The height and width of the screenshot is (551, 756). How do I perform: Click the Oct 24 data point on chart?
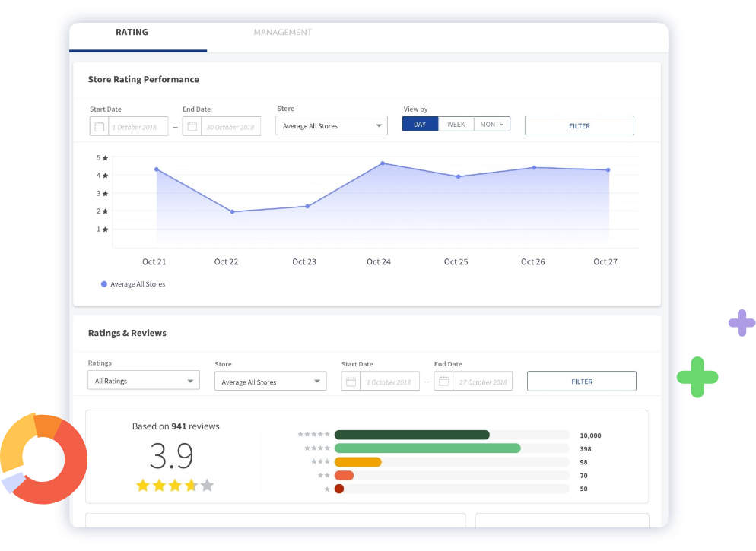(x=383, y=163)
